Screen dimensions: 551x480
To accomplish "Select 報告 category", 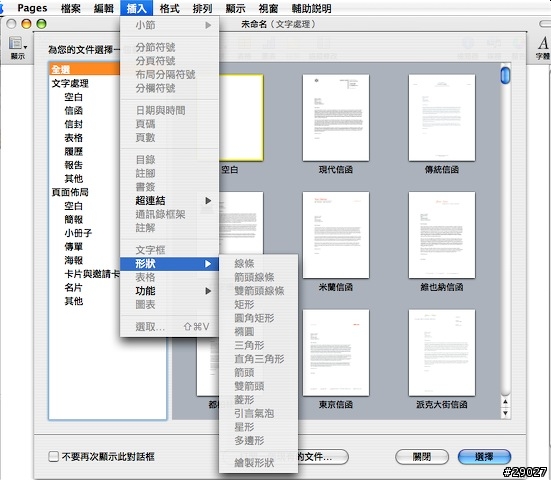I will click(x=73, y=165).
